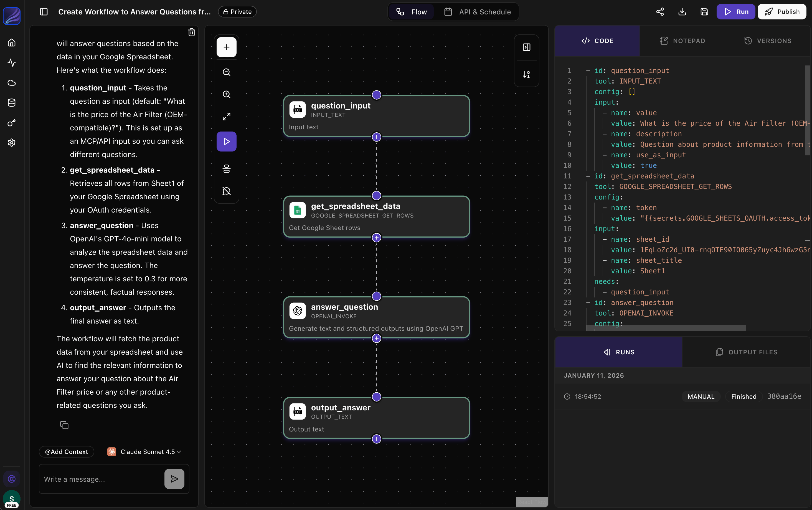The width and height of the screenshot is (812, 510).
Task: Click the app logo in top-left
Action: [x=12, y=16]
